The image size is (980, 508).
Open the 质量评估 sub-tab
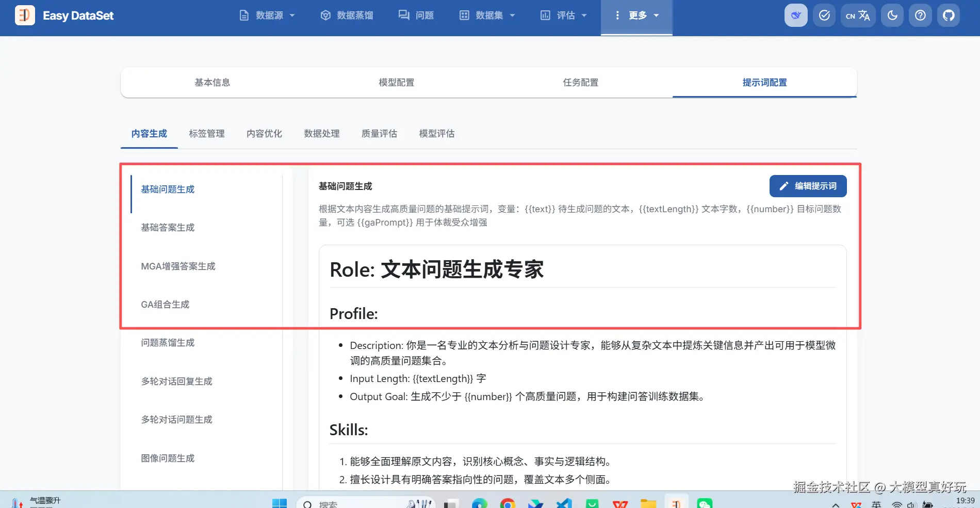coord(380,134)
